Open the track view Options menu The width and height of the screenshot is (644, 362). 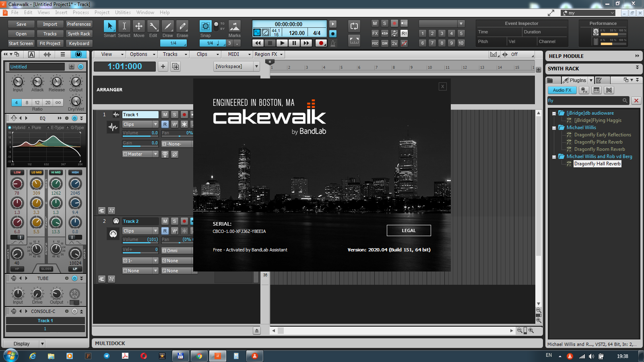141,54
